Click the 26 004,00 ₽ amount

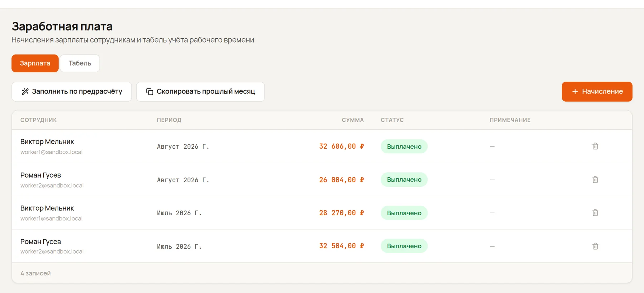(x=342, y=180)
